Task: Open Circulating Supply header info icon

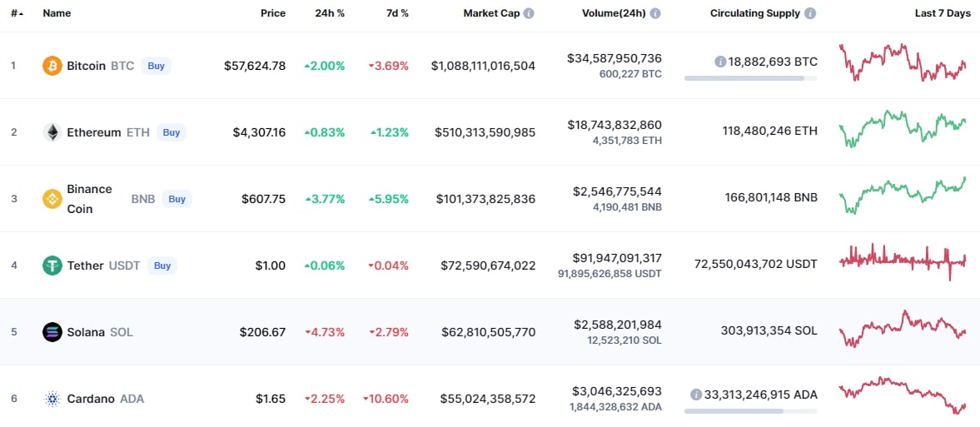Action: pos(810,13)
